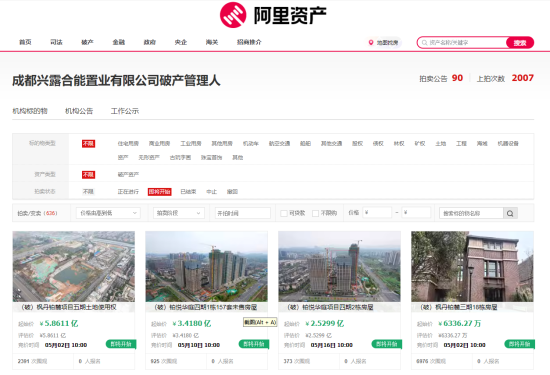The height and width of the screenshot is (375, 550).
Task: Focus the 搜索标的物名称 input
Action: pos(471,213)
